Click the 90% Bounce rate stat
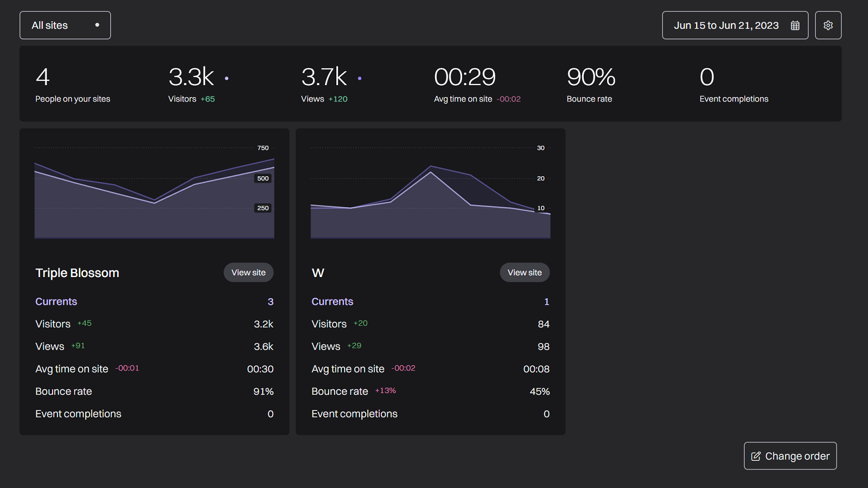Image resolution: width=868 pixels, height=488 pixels. click(x=591, y=84)
